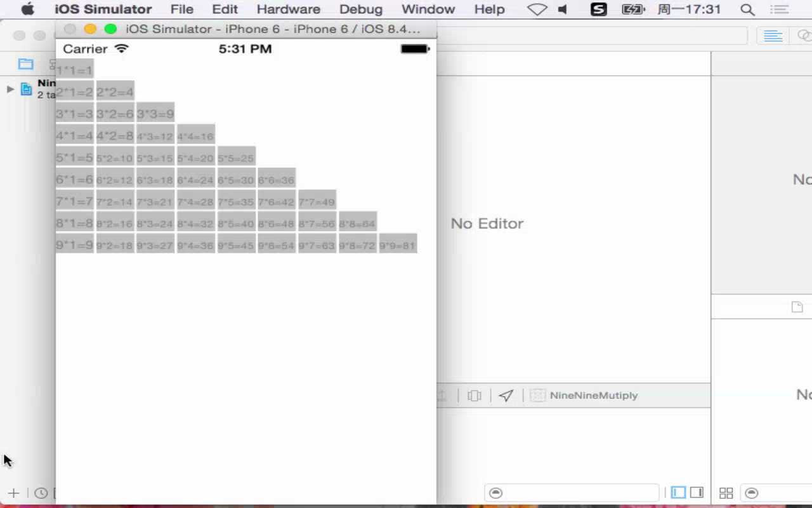Image resolution: width=812 pixels, height=508 pixels.
Task: Click the plus button in navigator footer
Action: [13, 493]
